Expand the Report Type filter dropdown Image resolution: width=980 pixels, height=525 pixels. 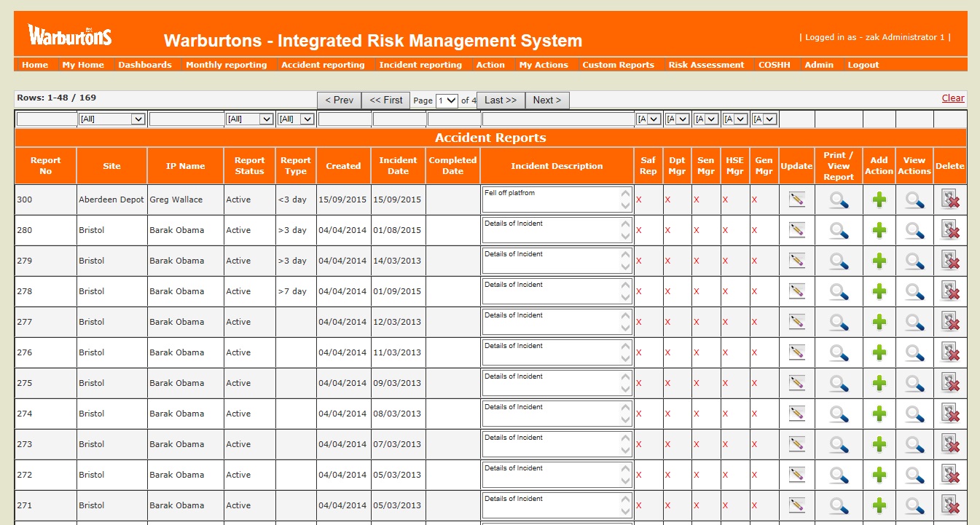296,119
